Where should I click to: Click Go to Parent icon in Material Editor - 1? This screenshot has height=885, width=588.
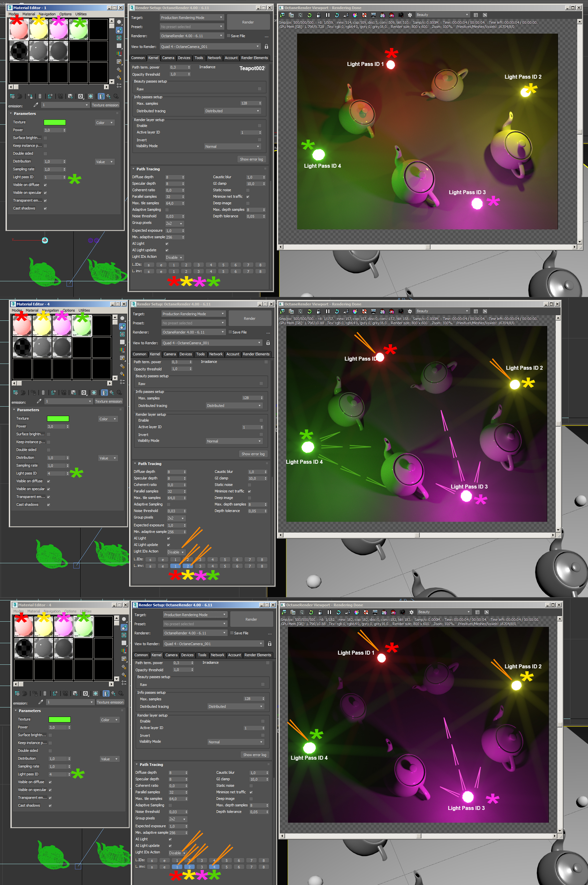click(x=109, y=96)
